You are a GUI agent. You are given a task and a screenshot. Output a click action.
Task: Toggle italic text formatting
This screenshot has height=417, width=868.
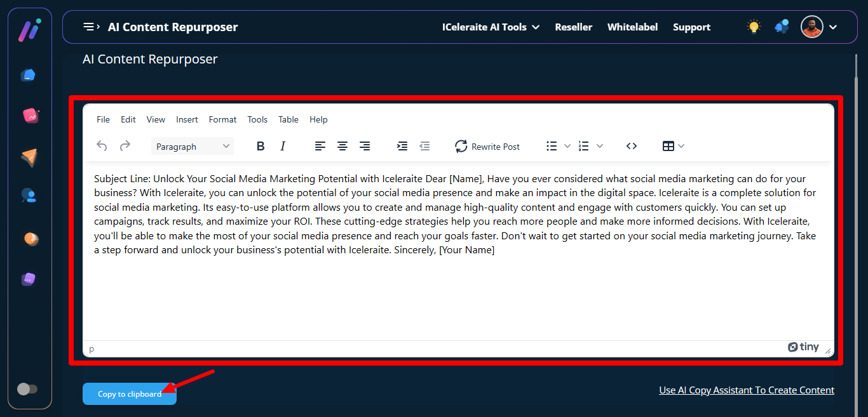[283, 147]
